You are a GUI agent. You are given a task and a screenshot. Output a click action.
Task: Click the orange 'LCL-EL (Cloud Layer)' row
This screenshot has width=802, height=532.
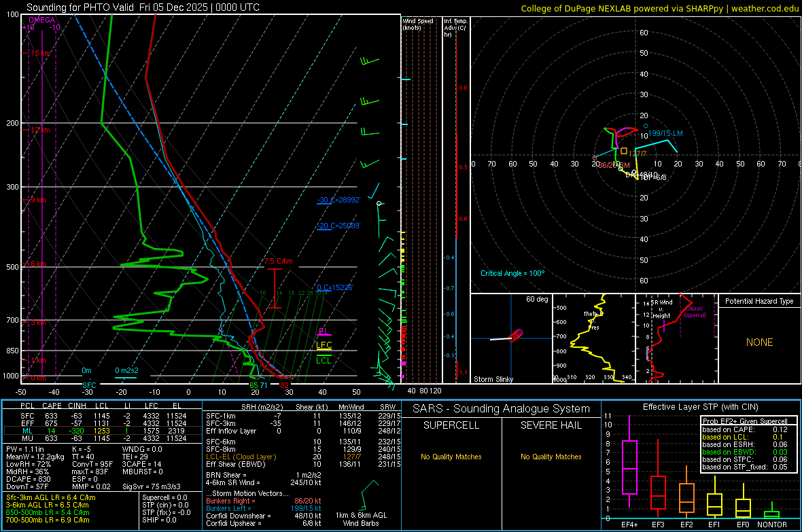point(303,457)
